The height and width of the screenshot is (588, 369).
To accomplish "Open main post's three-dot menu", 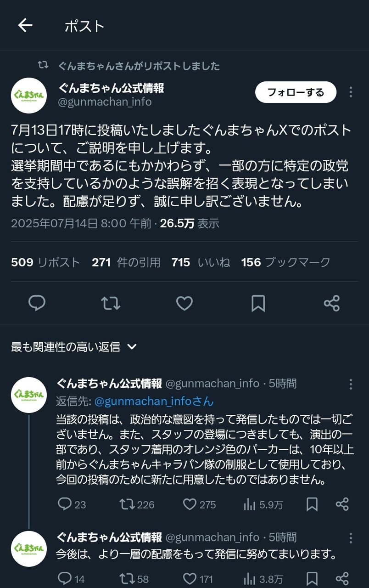I will tap(351, 92).
